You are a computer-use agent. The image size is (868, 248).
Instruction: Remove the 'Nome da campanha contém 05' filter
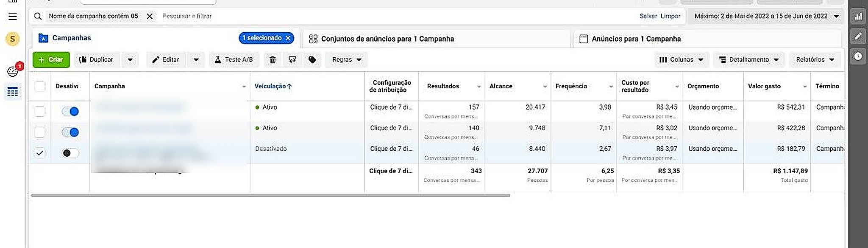pos(150,16)
